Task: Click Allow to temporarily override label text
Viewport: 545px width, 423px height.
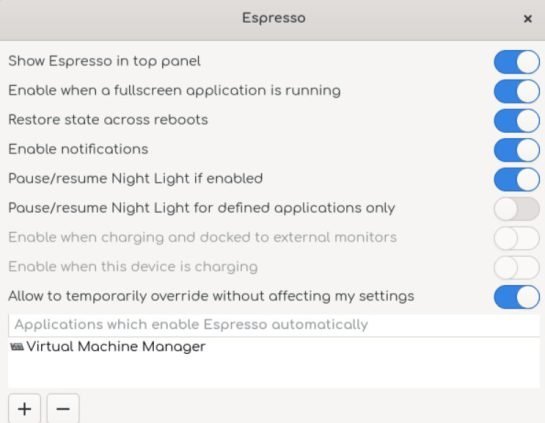Action: point(211,296)
